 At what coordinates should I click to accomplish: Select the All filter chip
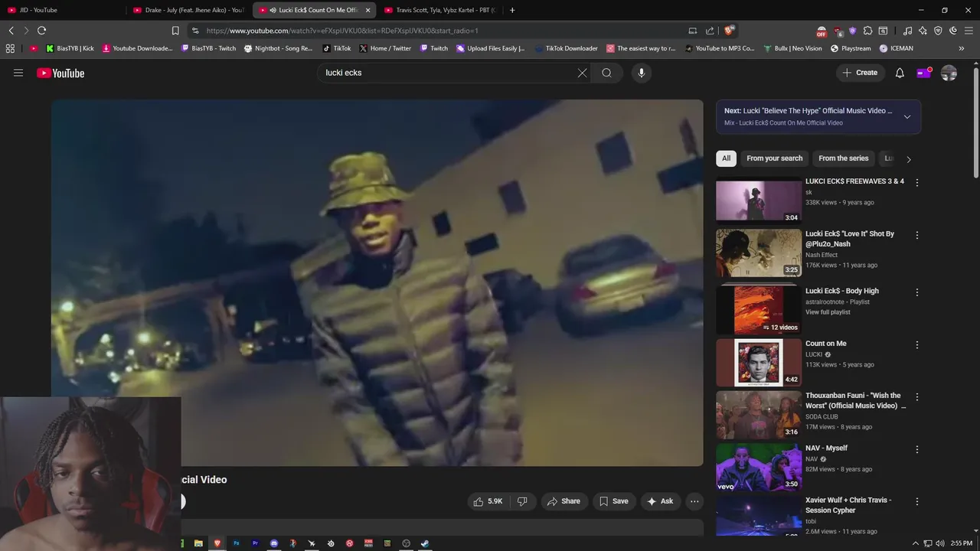(726, 158)
